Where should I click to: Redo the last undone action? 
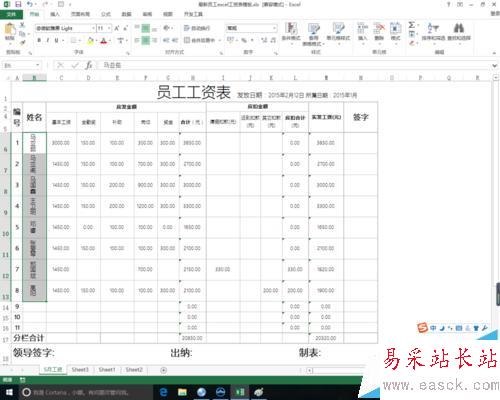coord(46,4)
